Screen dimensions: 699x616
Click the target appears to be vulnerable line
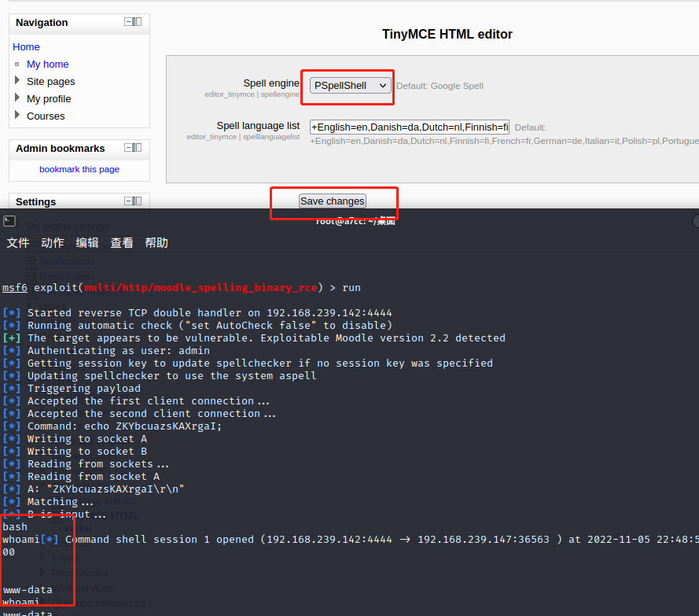point(254,338)
